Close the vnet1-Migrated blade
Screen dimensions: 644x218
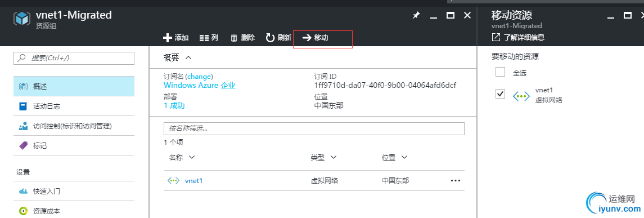(467, 16)
